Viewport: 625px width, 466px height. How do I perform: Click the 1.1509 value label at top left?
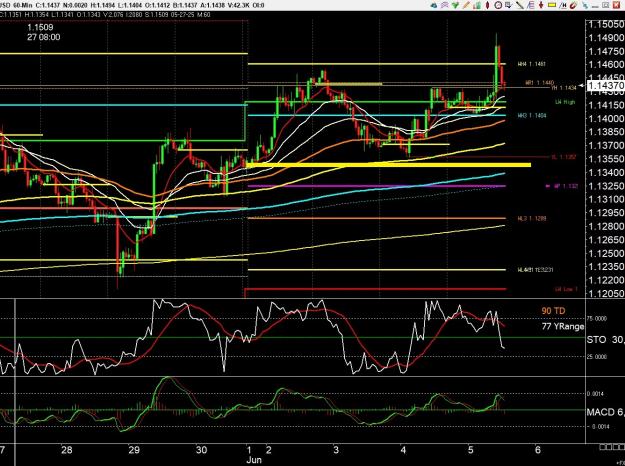(x=40, y=28)
